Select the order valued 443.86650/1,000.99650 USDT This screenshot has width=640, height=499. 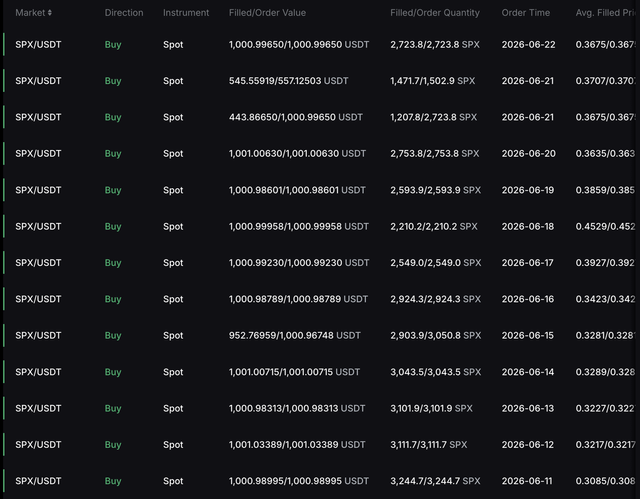click(x=296, y=117)
